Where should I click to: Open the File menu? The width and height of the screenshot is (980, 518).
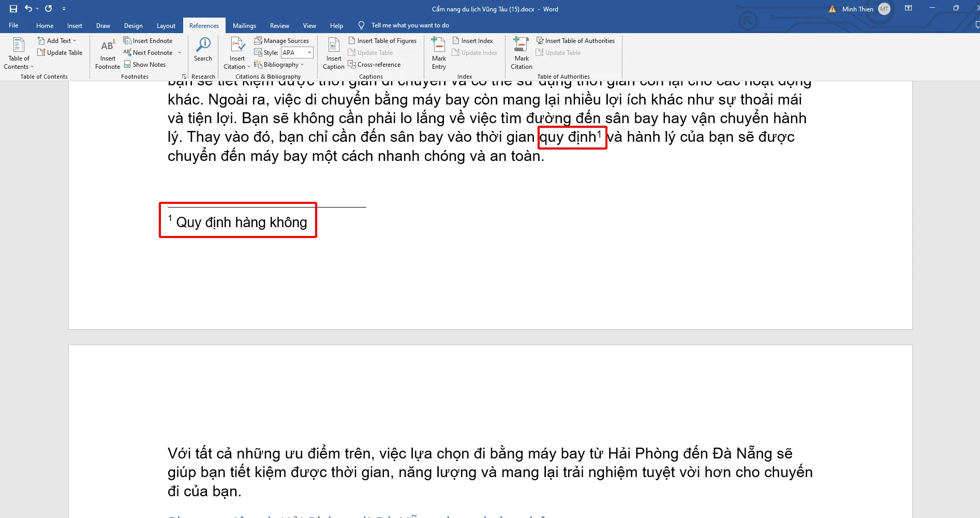pos(13,25)
